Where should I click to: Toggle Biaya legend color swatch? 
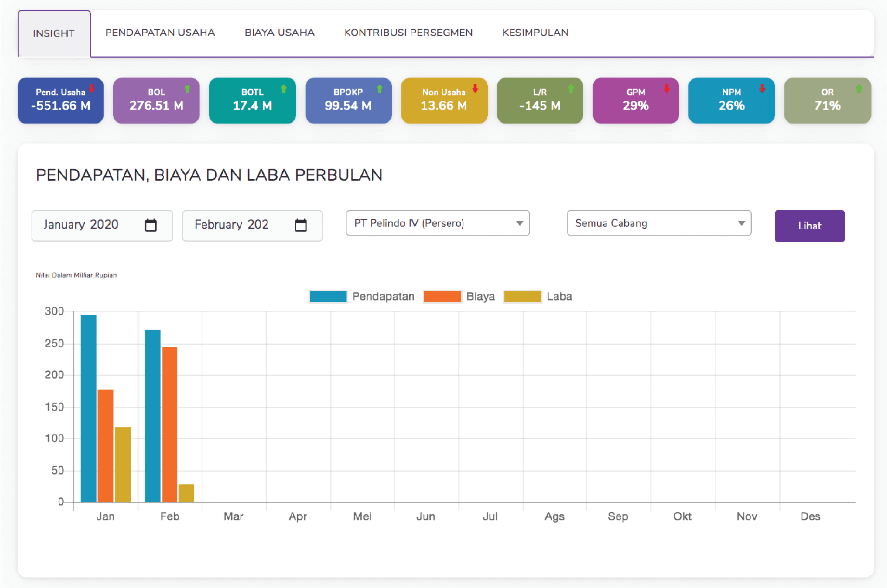(x=442, y=296)
